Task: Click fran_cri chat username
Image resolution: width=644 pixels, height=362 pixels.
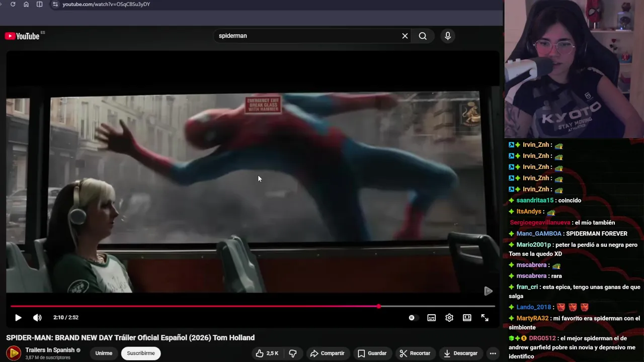Action: click(x=527, y=287)
